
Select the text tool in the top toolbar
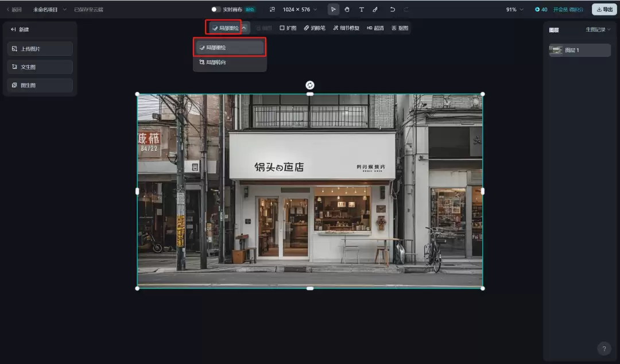(x=362, y=9)
